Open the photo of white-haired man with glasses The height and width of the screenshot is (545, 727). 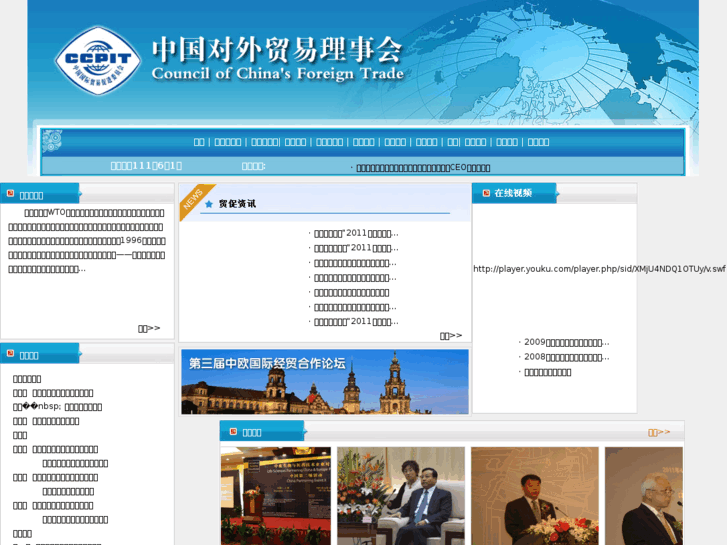[644, 496]
